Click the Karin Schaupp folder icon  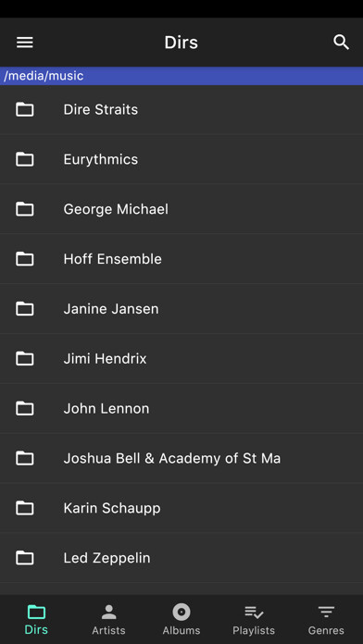tap(25, 508)
